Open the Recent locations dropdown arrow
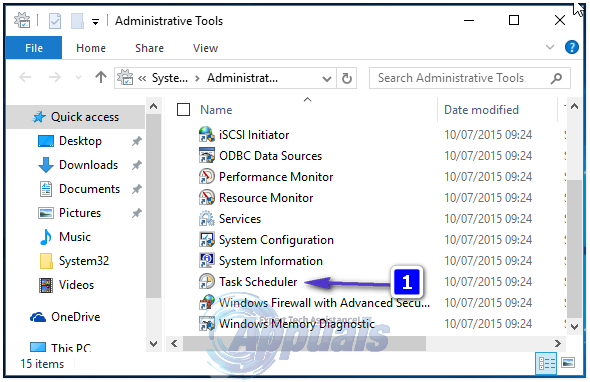 [78, 78]
